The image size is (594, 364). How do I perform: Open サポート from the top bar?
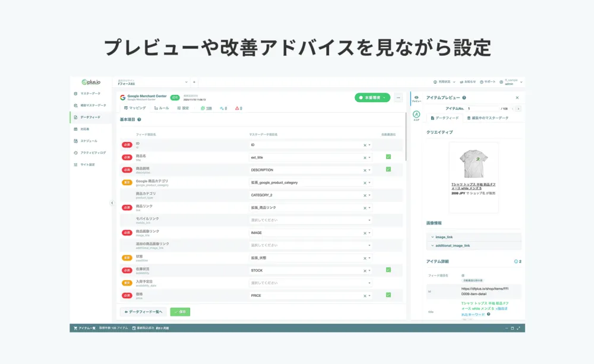coord(489,82)
